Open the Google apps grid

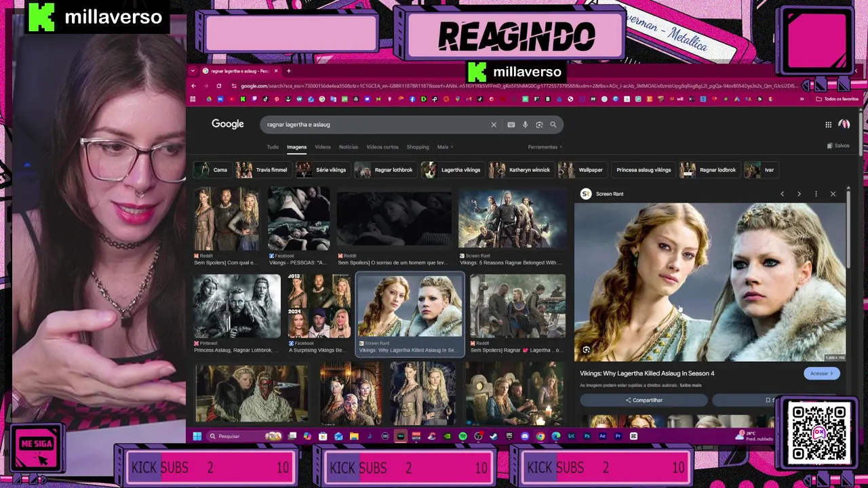coord(828,125)
